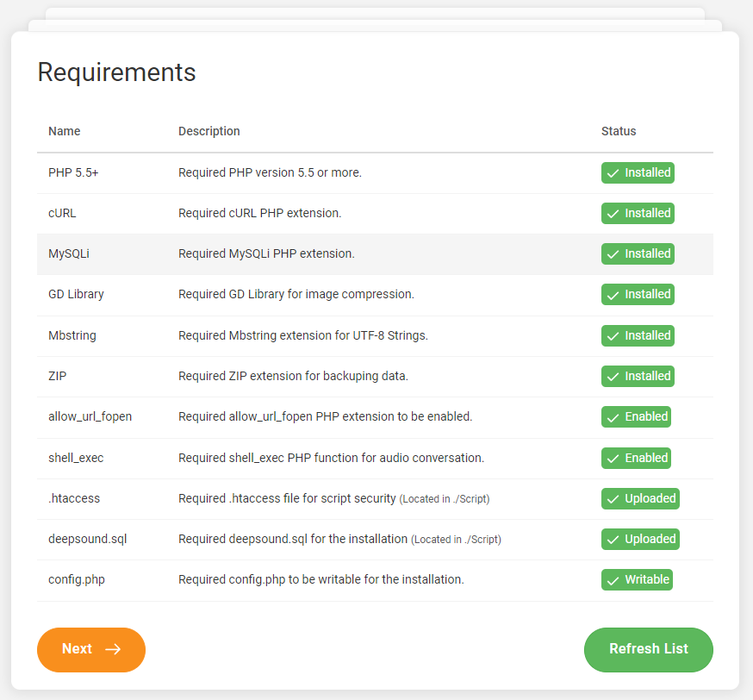Click checkmark icon in config.php Writable badge
The height and width of the screenshot is (700, 753).
point(613,580)
